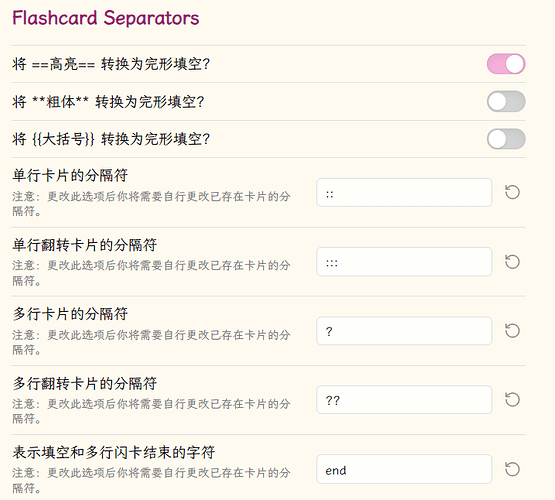Click the 多行卡片的分隔符 setting label
The height and width of the screenshot is (500, 555).
coord(70,314)
